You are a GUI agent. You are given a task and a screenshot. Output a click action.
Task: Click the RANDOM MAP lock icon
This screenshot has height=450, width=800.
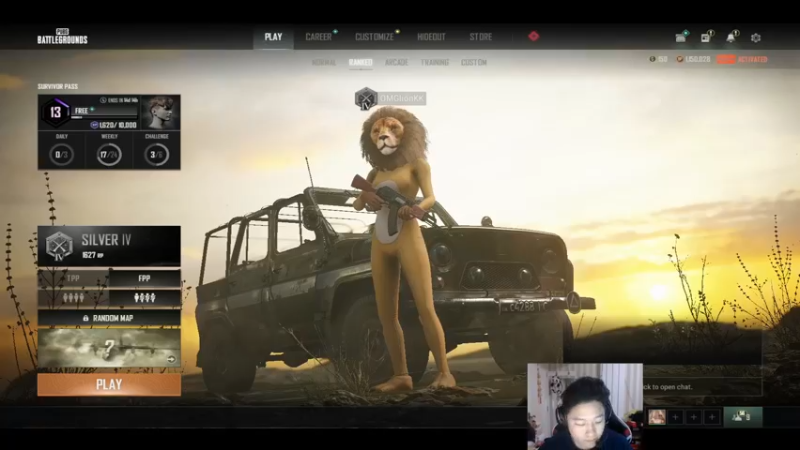(86, 318)
